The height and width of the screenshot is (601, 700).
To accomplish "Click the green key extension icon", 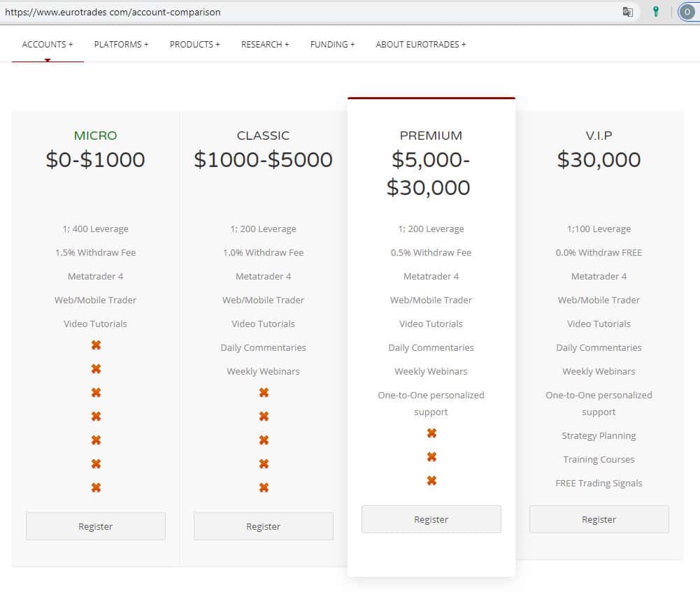I will point(655,12).
